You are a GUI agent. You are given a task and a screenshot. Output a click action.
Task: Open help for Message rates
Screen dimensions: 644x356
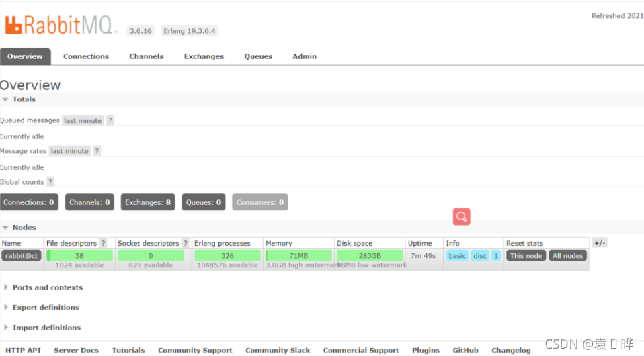click(x=97, y=150)
